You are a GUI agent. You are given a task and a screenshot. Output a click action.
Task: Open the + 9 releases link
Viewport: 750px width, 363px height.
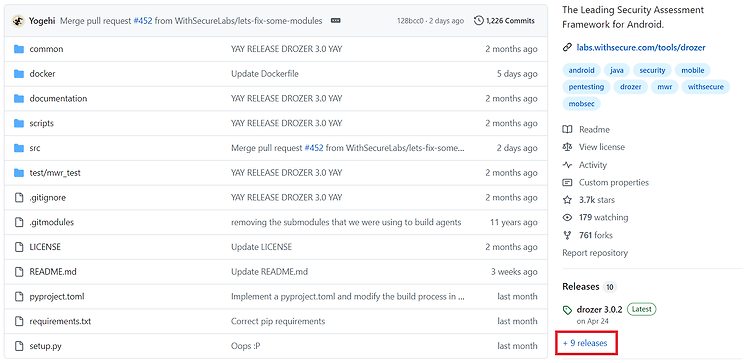click(x=585, y=343)
